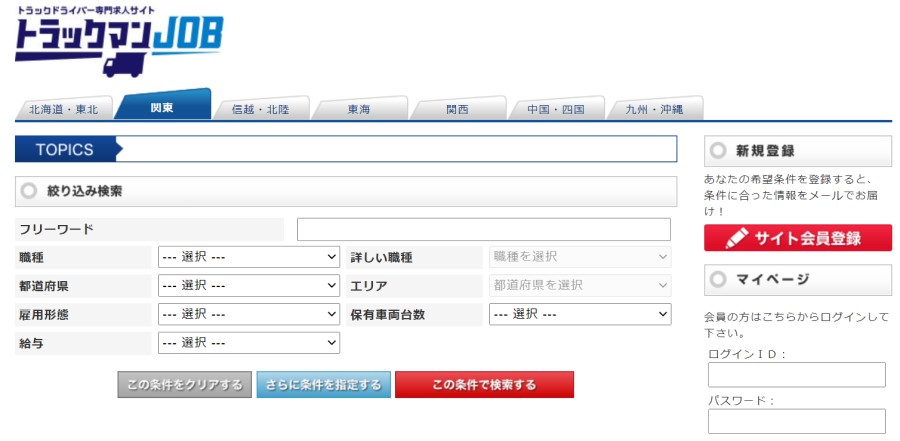Click the ログインID input field

tap(796, 375)
